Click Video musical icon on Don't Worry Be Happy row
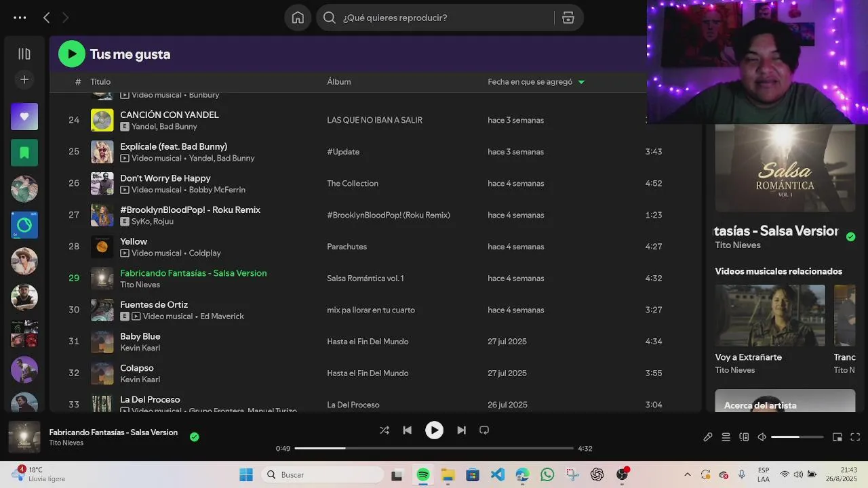Screen dimensions: 868x488 (x=125, y=190)
